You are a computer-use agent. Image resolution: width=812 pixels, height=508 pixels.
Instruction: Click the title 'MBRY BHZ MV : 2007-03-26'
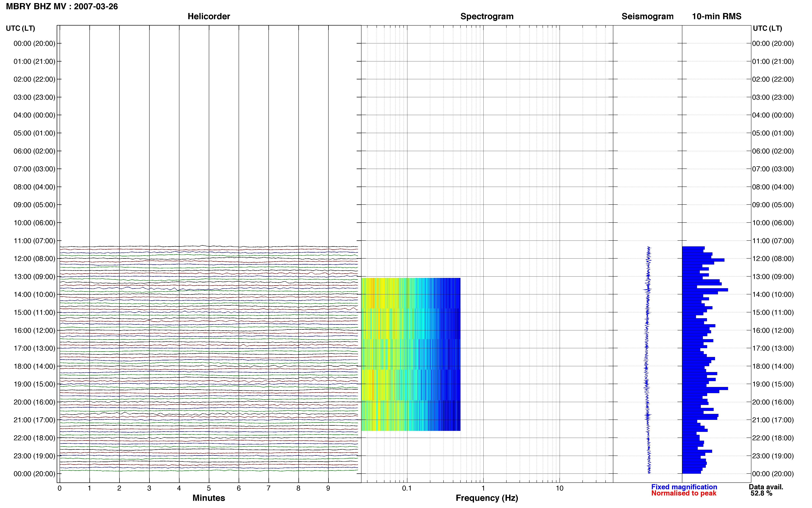62,6
